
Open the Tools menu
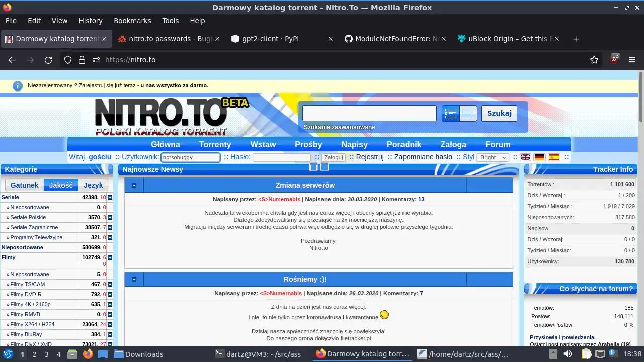(x=171, y=21)
